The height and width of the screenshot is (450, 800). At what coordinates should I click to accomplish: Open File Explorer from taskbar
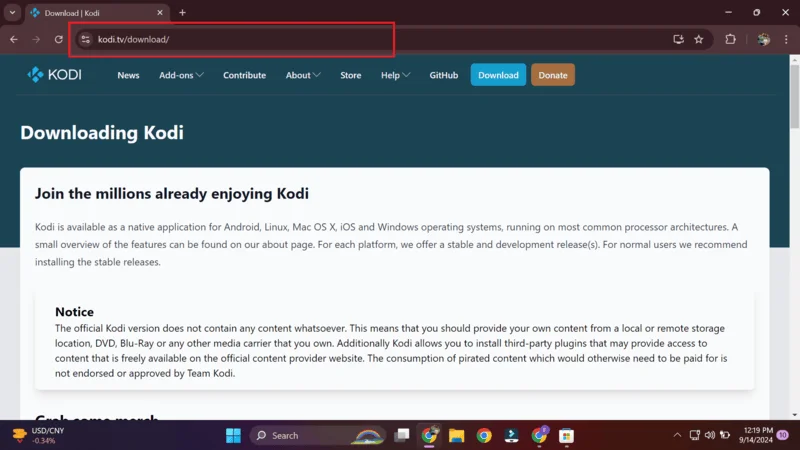point(456,435)
